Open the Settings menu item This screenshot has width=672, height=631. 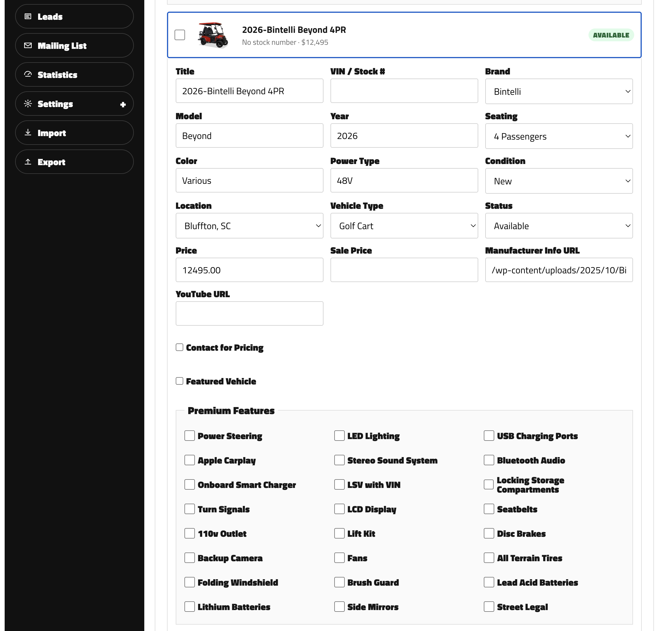pos(74,103)
